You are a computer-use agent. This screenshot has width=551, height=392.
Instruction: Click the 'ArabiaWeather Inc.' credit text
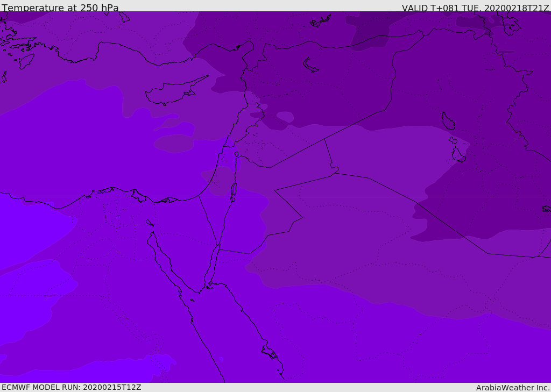point(513,388)
